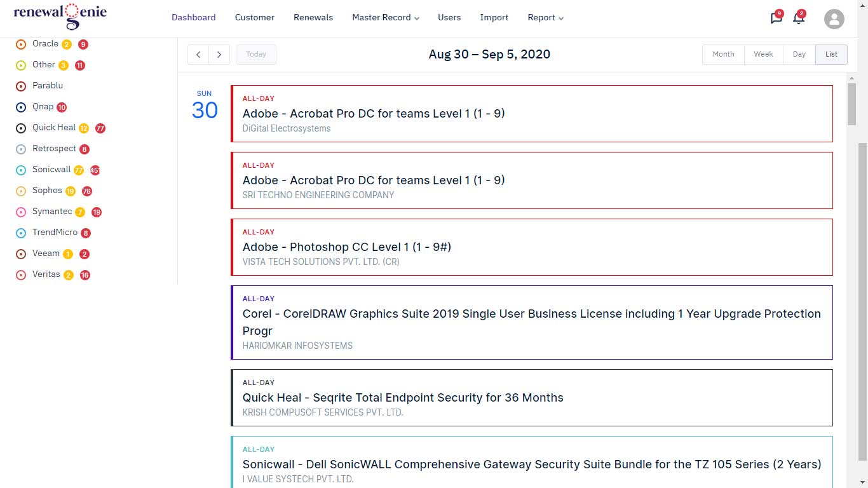Click the yellow badge 2 next to Oracle
The height and width of the screenshot is (488, 868).
click(x=67, y=44)
